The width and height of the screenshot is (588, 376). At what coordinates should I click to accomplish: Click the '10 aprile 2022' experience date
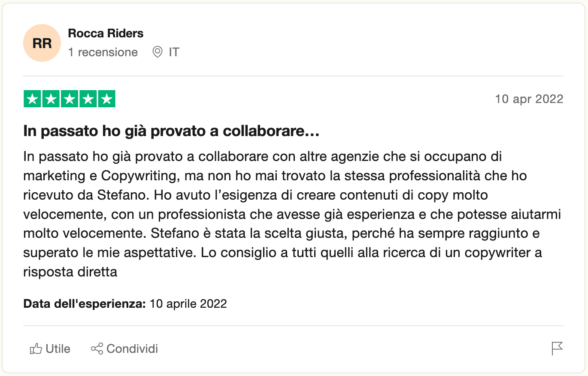pos(188,304)
